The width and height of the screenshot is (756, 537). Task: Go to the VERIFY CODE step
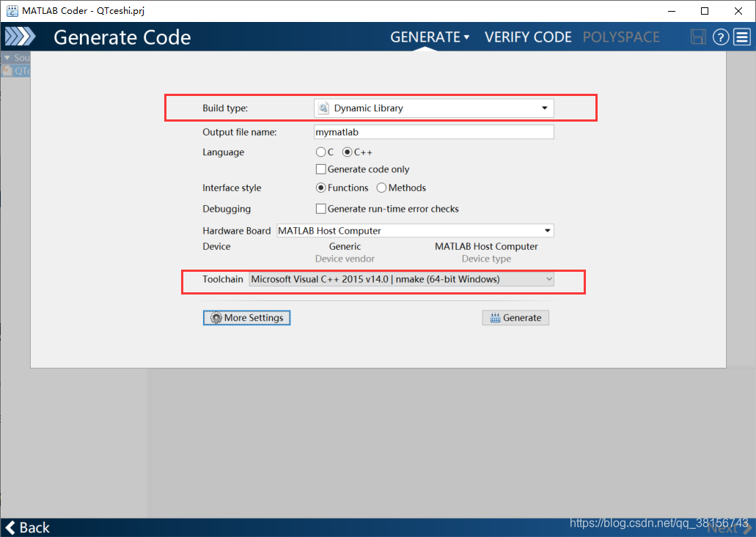coord(528,37)
